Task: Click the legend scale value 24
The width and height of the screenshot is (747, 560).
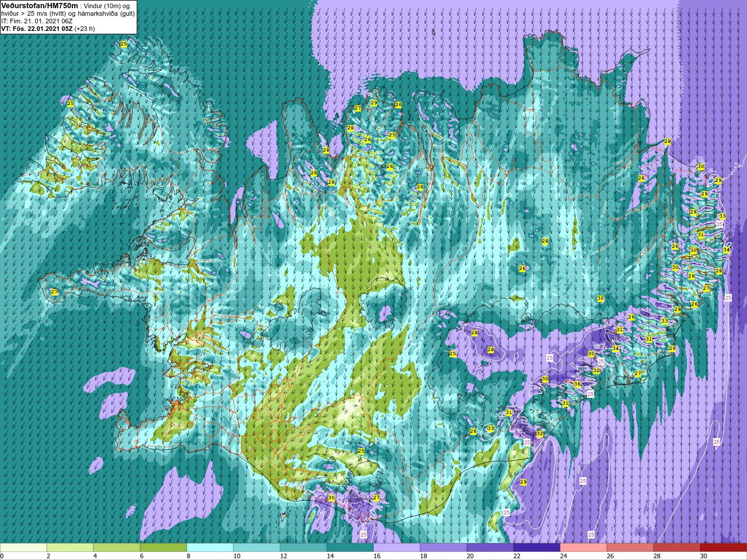Action: [564, 556]
